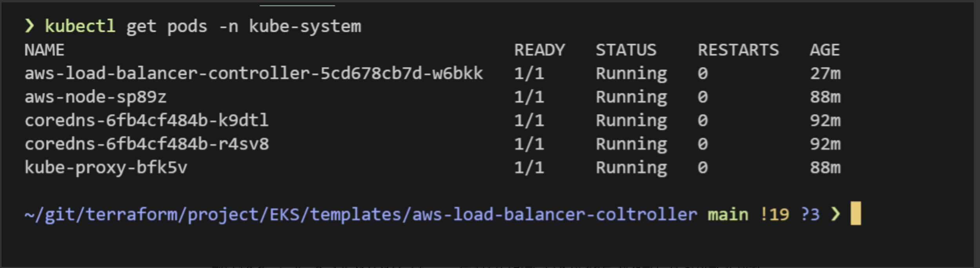
Task: Click 1/1 ready value for coredns-6fb4cf484b-r4sv8
Action: [529, 144]
